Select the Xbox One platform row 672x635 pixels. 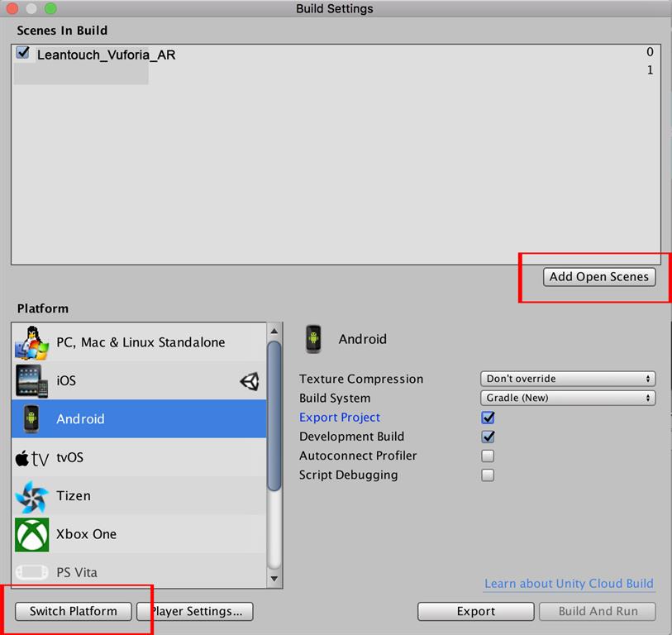point(139,534)
